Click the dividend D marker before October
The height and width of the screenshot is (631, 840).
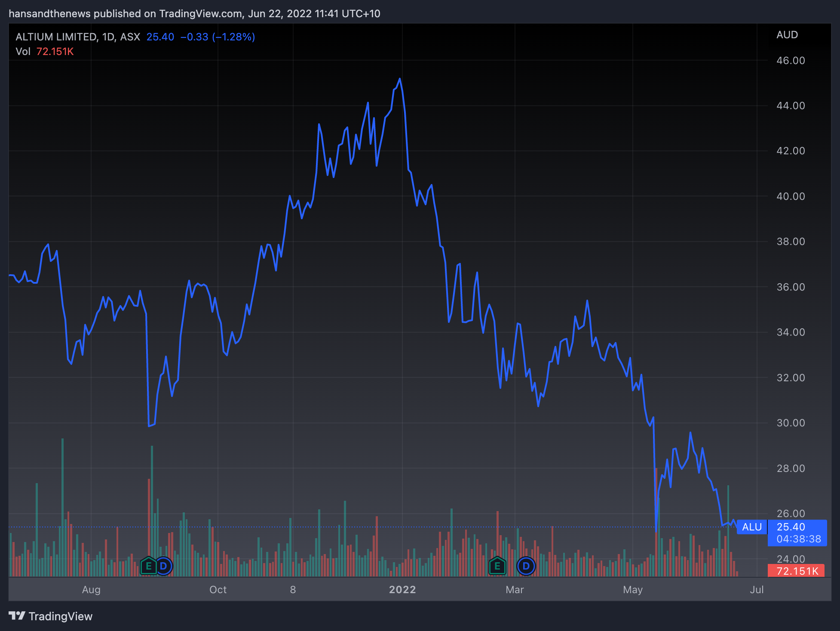(x=163, y=566)
